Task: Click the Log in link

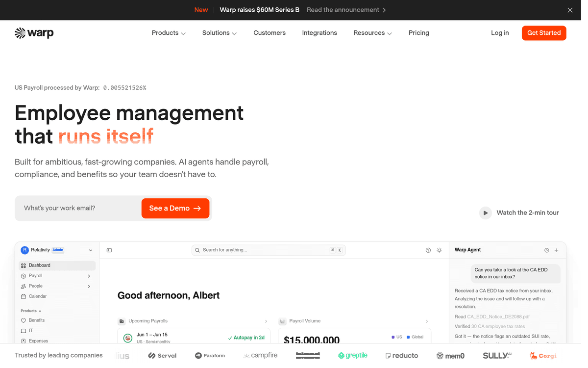Action: click(500, 33)
